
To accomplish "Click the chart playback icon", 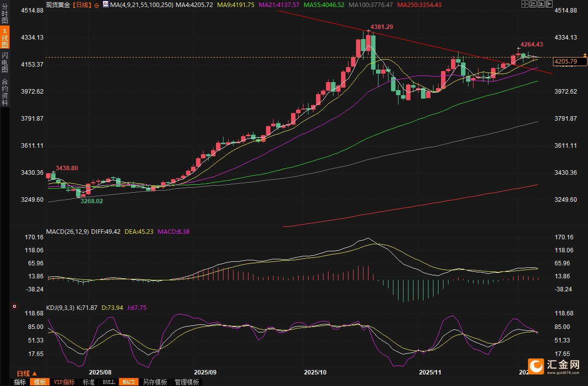I will [541, 4].
